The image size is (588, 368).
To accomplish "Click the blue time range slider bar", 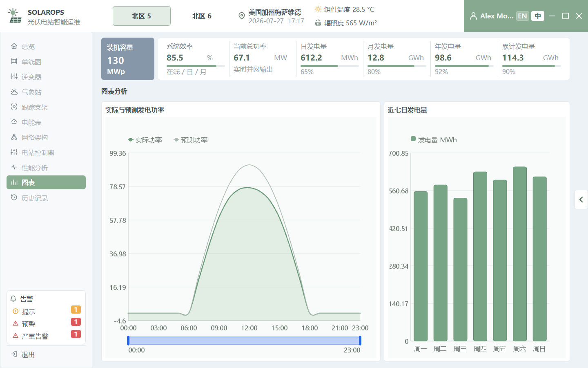I will pyautogui.click(x=244, y=341).
